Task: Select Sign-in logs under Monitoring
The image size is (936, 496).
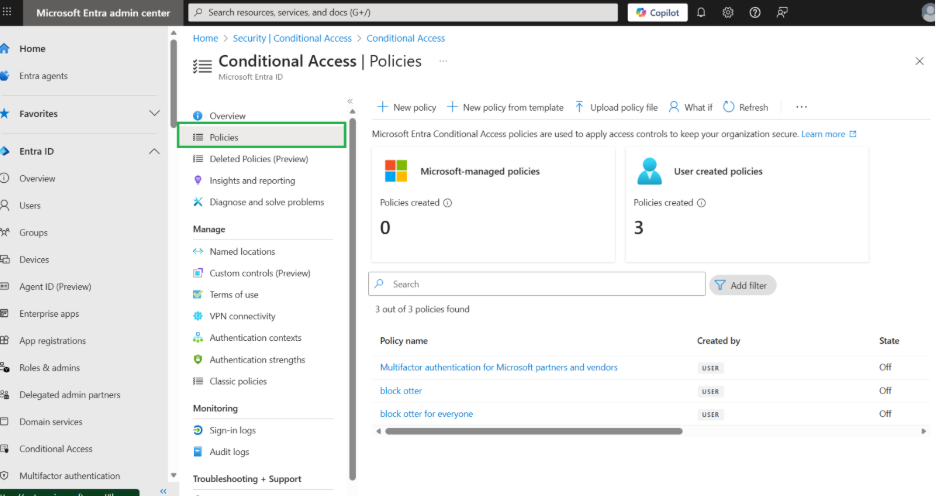Action: pyautogui.click(x=232, y=430)
